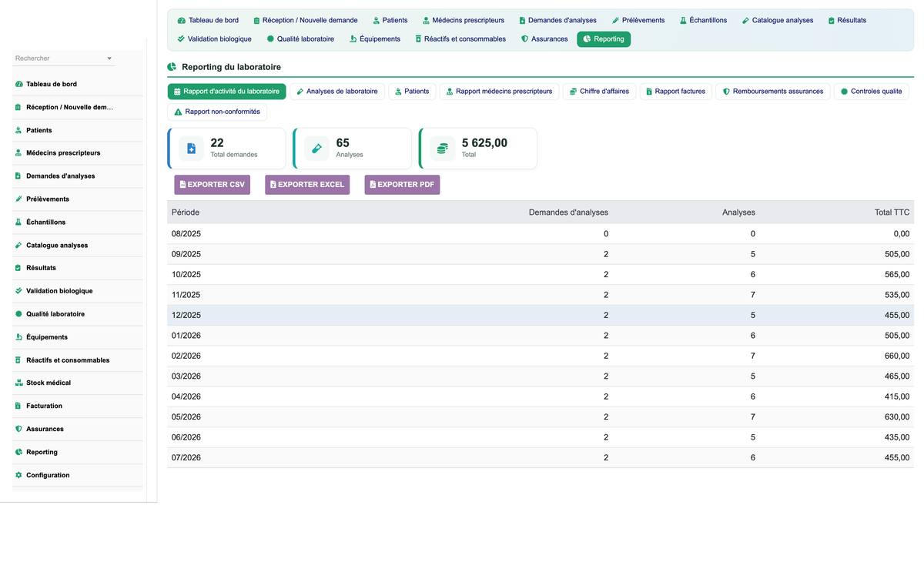Click the Reporting sidebar icon
Viewport: 924px width, 572px height.
pyautogui.click(x=18, y=452)
